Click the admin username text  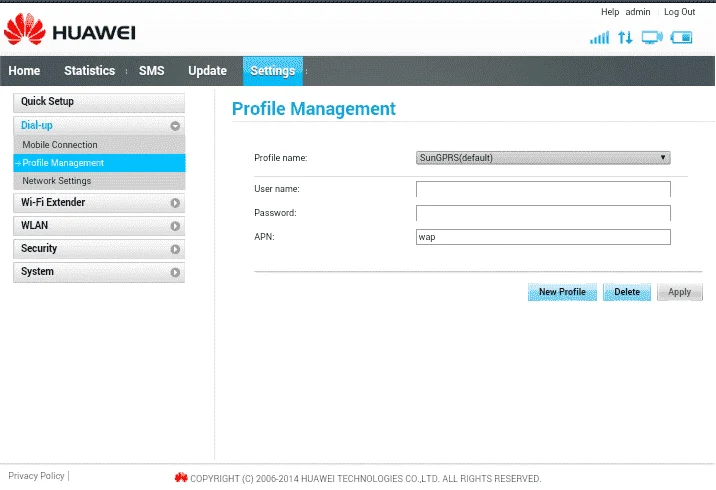637,12
